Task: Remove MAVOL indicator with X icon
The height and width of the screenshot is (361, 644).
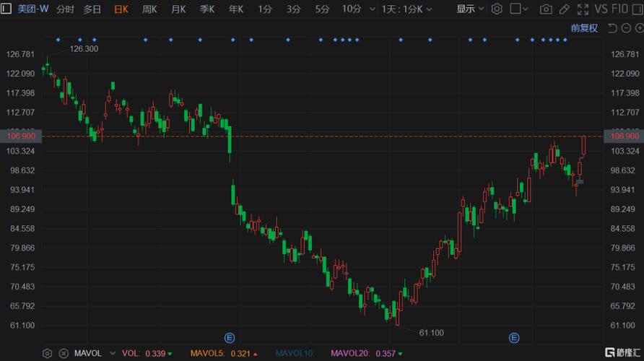Action: click(64, 353)
